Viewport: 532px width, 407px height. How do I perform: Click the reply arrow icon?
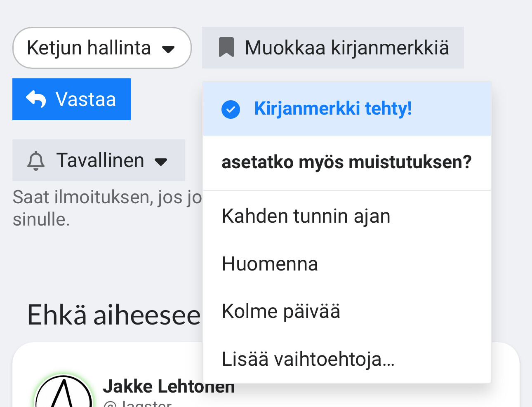[36, 99]
